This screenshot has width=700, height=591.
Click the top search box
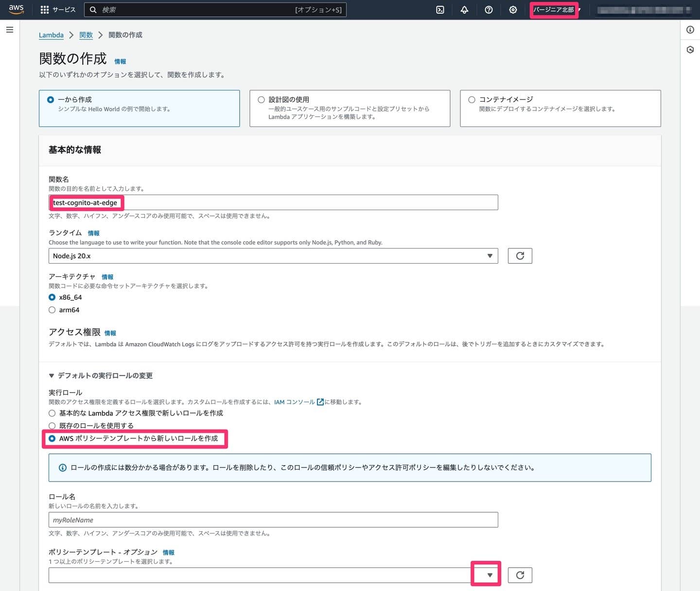[215, 10]
